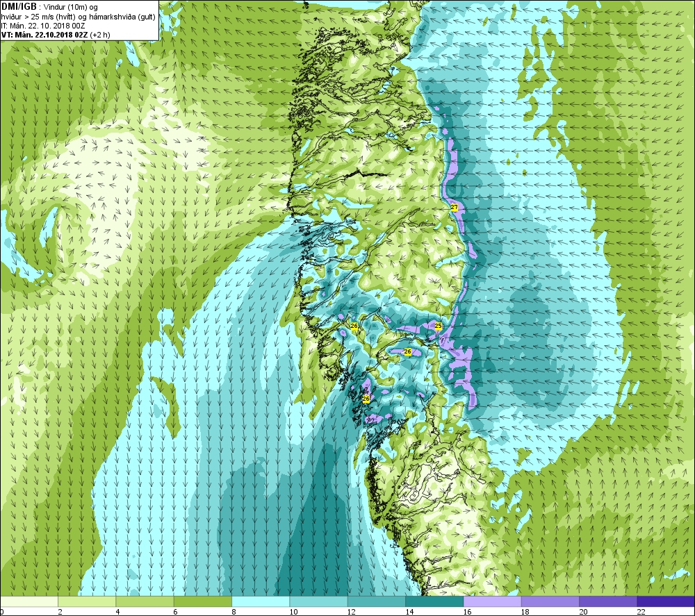Click the '(+2 h)' forecast offset text

(x=100, y=35)
